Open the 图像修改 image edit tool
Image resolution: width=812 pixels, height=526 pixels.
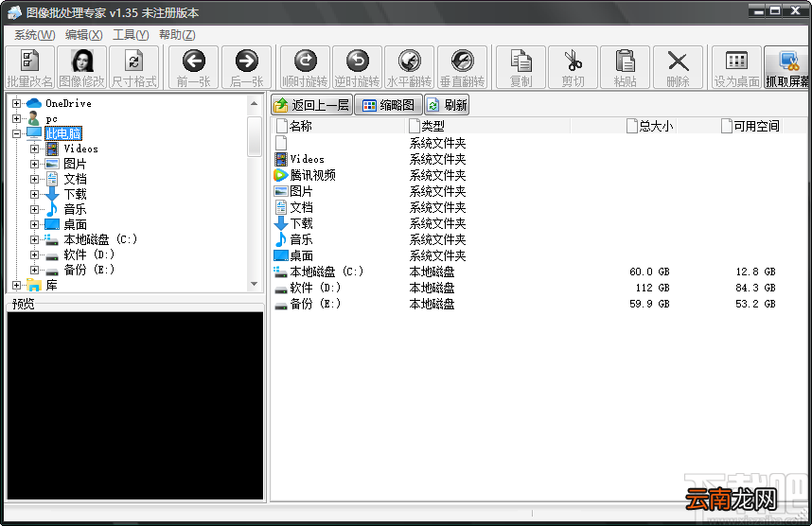pos(81,67)
